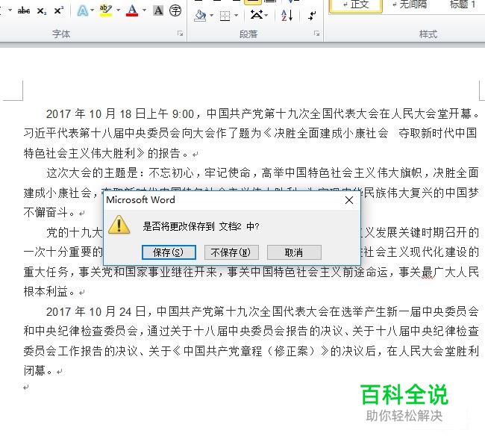The image size is (485, 448).
Task: Click the word '闭幕' in last paragraph
Action: click(x=34, y=370)
